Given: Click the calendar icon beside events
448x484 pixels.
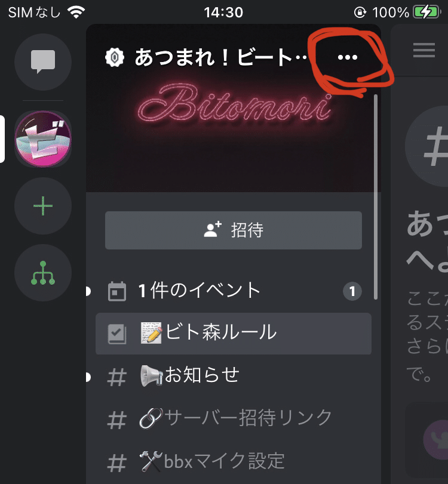Looking at the screenshot, I should 117,291.
